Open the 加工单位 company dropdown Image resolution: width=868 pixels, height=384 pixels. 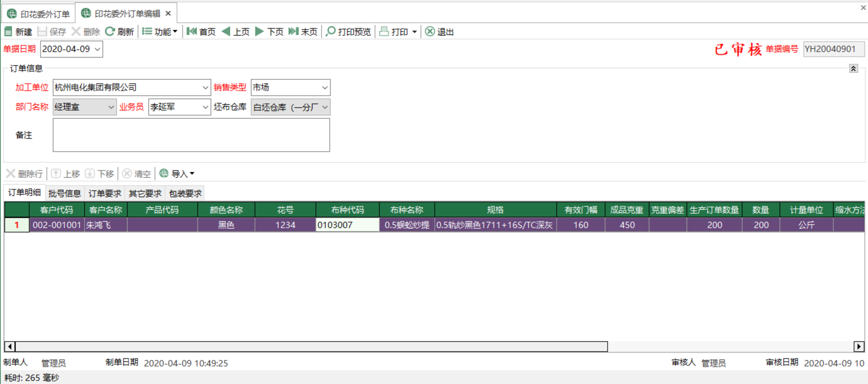pyautogui.click(x=205, y=88)
